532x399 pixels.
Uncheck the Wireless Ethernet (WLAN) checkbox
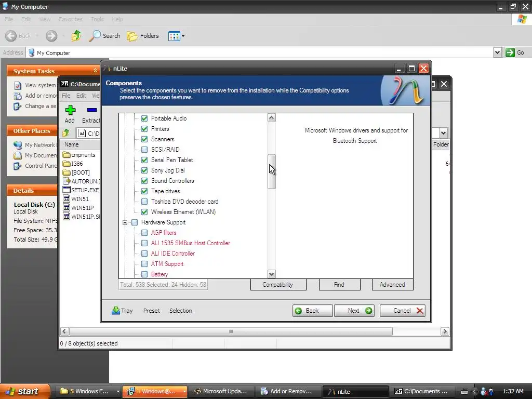144,212
